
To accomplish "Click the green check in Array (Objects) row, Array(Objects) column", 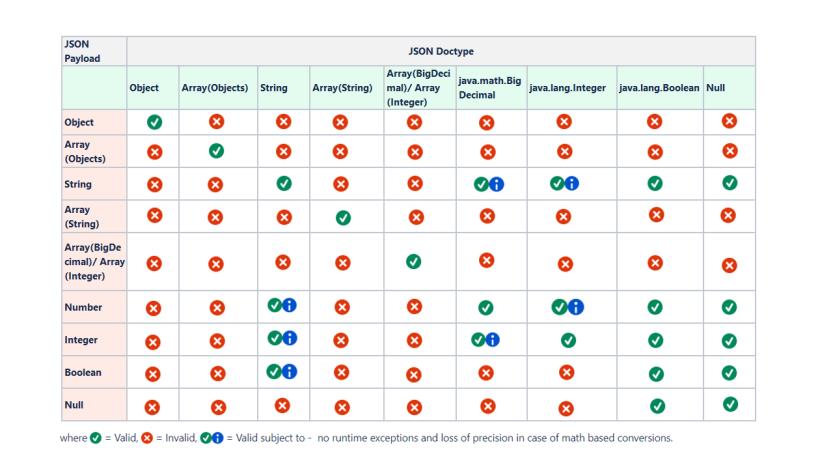I will 216,152.
